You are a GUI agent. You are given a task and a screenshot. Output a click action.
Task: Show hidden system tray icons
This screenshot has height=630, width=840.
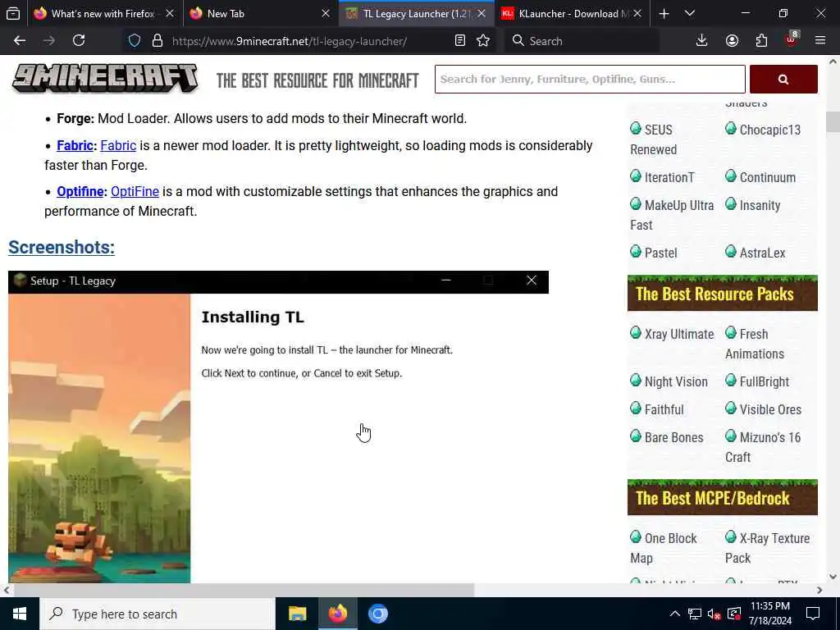[675, 614]
